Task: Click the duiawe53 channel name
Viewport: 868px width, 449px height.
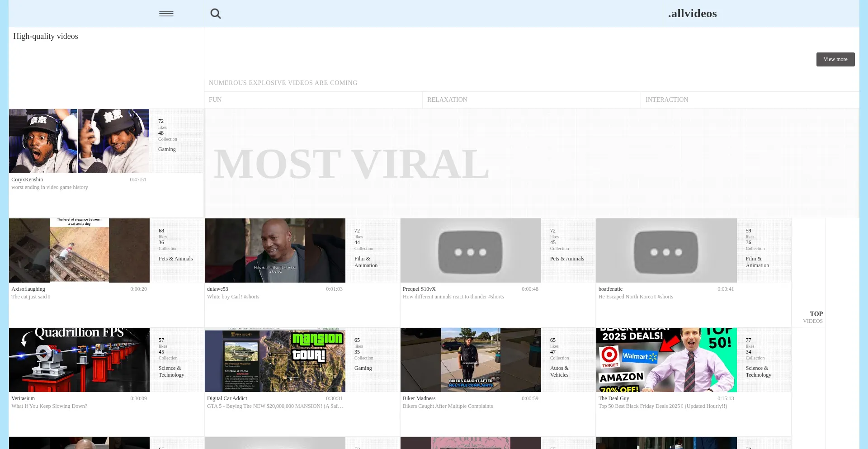Action: [x=217, y=289]
